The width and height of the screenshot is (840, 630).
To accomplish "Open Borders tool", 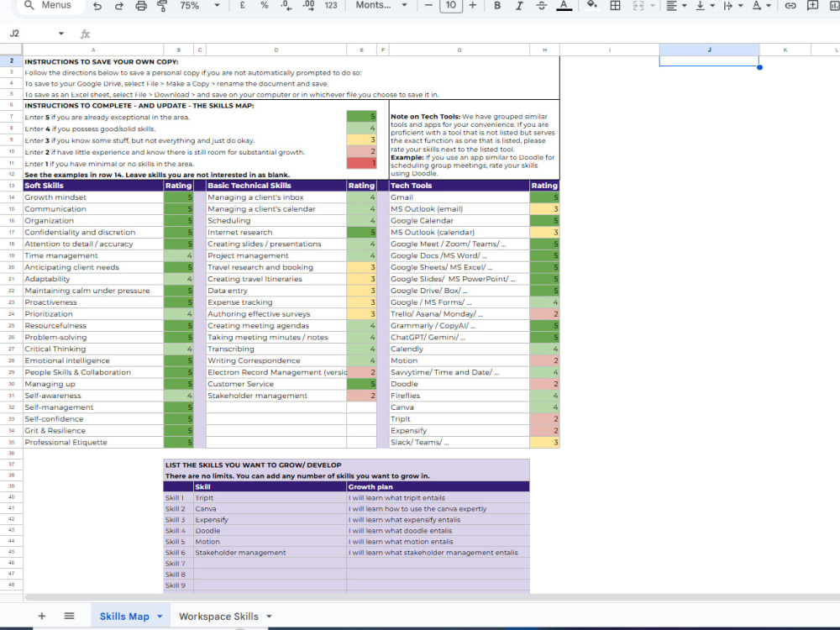I will pos(615,5).
